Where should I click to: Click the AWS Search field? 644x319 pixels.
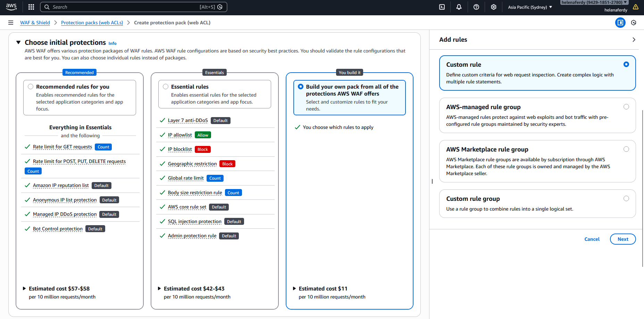[125, 7]
